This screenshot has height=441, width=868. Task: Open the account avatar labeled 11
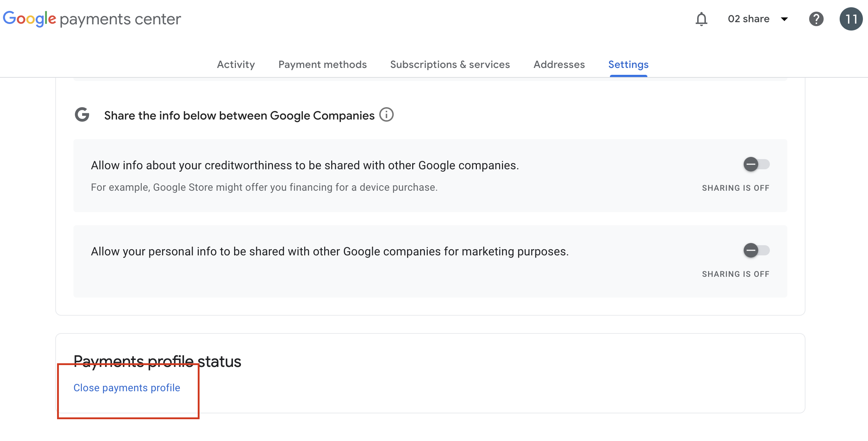851,19
